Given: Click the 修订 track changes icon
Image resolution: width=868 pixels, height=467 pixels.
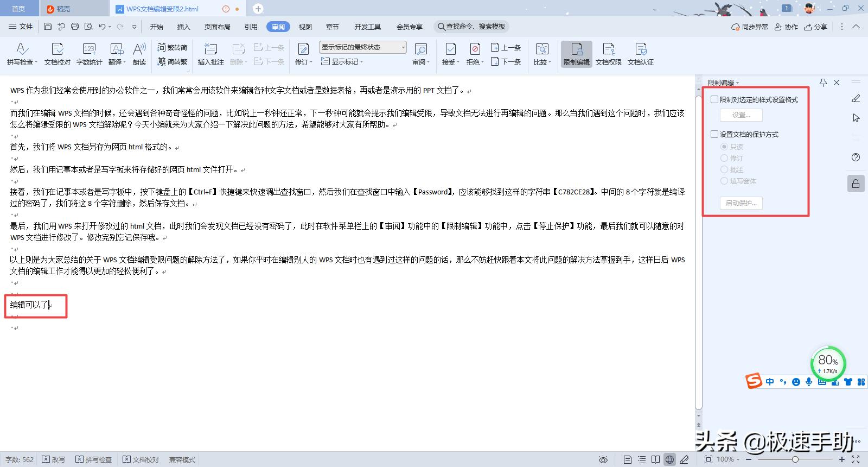Looking at the screenshot, I should [303, 49].
